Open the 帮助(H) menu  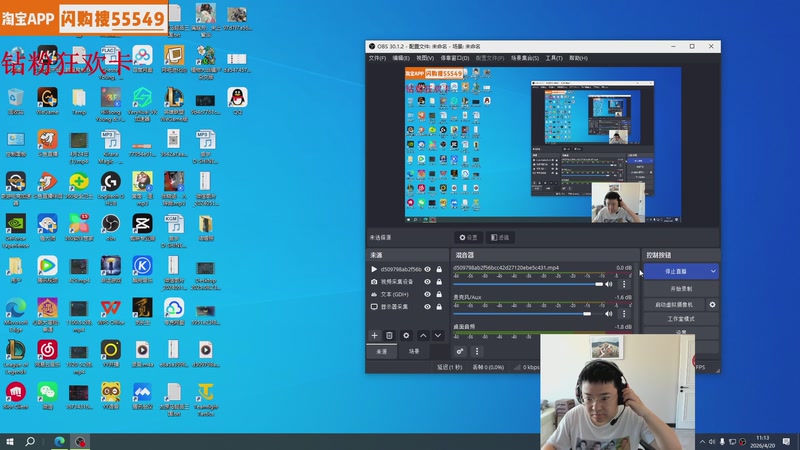tap(578, 58)
